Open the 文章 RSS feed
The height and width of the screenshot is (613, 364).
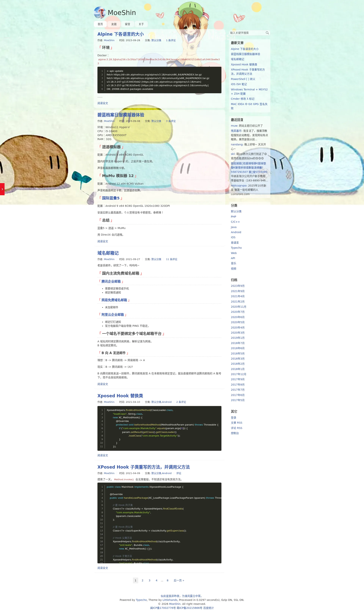(x=236, y=423)
